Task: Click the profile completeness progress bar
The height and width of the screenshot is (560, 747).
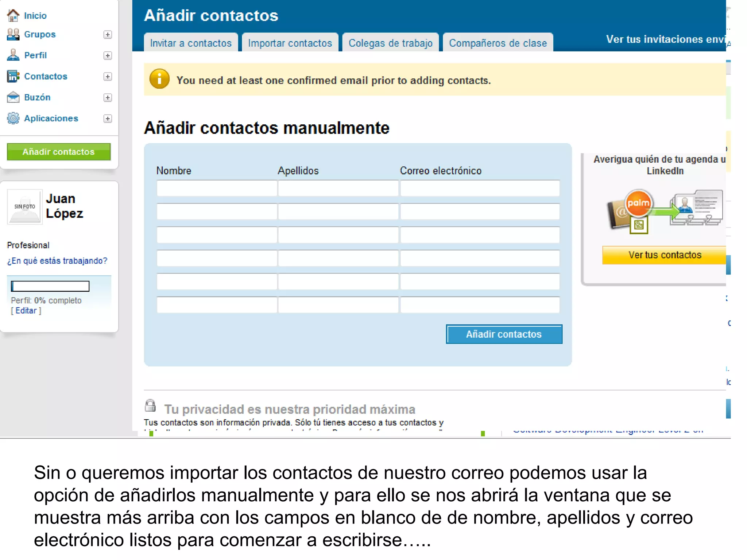Action: 50,286
